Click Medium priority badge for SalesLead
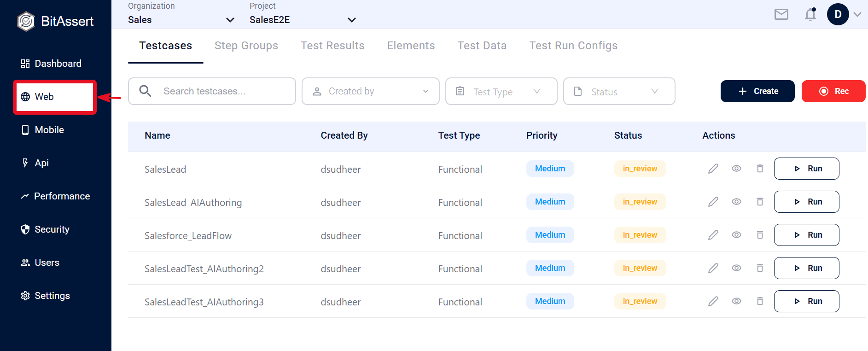This screenshot has height=351, width=868. point(550,169)
